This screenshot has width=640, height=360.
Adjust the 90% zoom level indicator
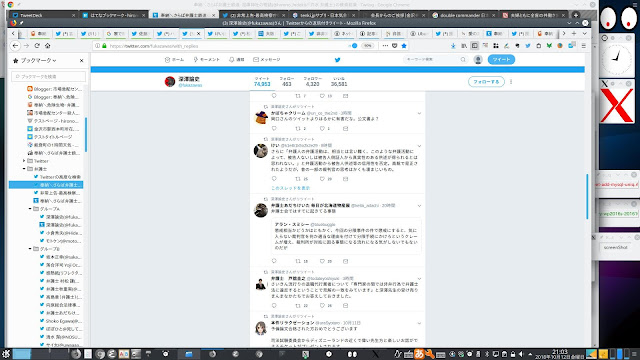click(x=368, y=46)
